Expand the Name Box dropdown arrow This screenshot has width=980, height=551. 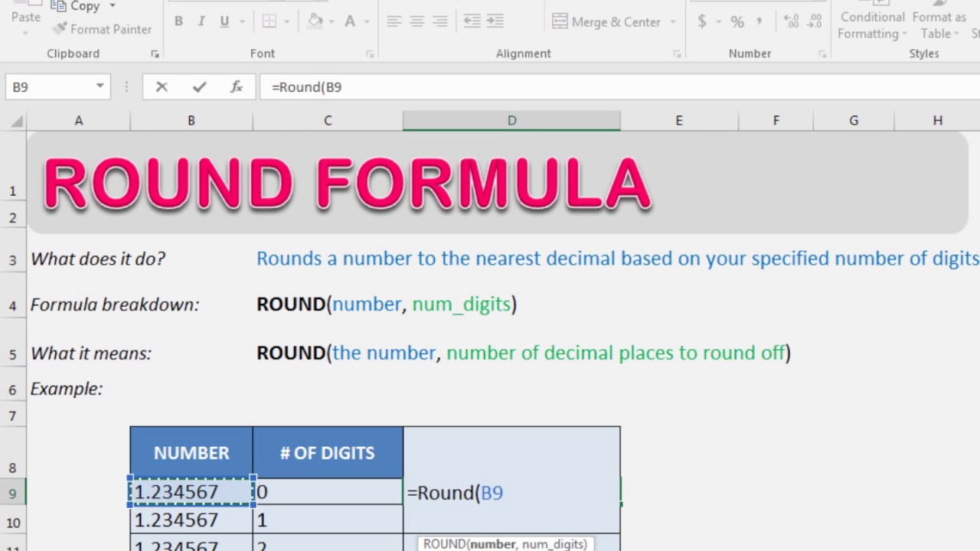[x=100, y=86]
